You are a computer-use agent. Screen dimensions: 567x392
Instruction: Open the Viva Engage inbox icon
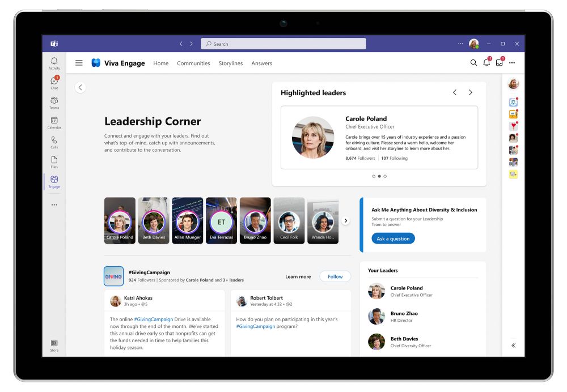click(x=499, y=63)
